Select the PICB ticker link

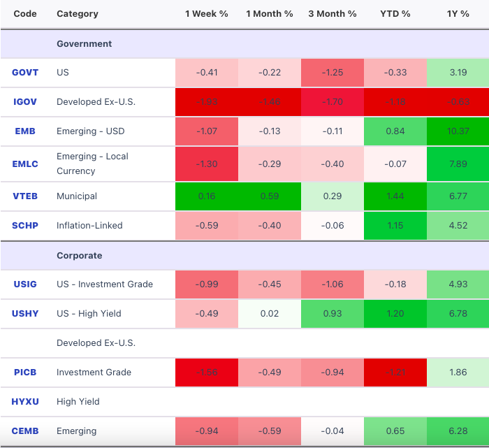coord(25,373)
